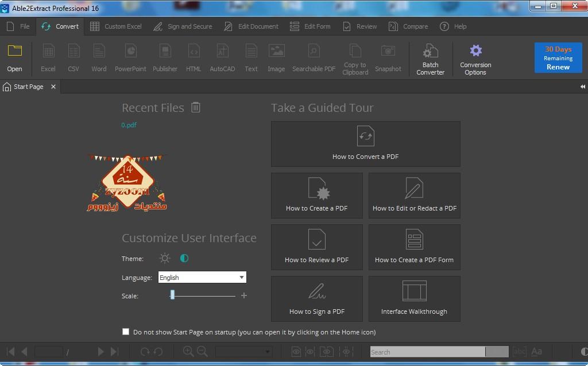The width and height of the screenshot is (588, 366).
Task: Switch to the Custom Excel tab
Action: tap(116, 26)
